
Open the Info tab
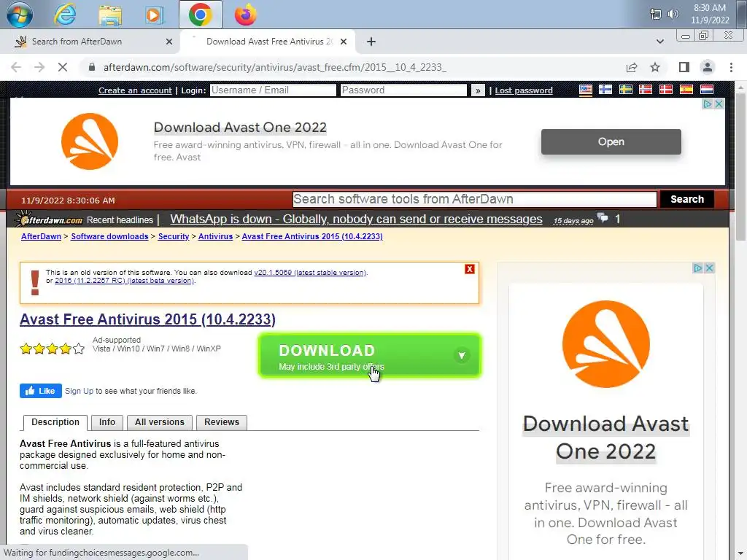coord(107,422)
